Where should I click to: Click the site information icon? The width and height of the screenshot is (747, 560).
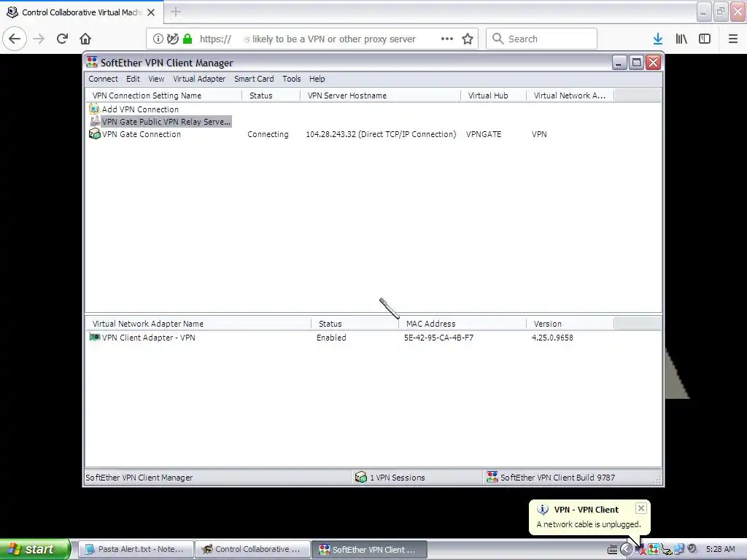coord(158,39)
